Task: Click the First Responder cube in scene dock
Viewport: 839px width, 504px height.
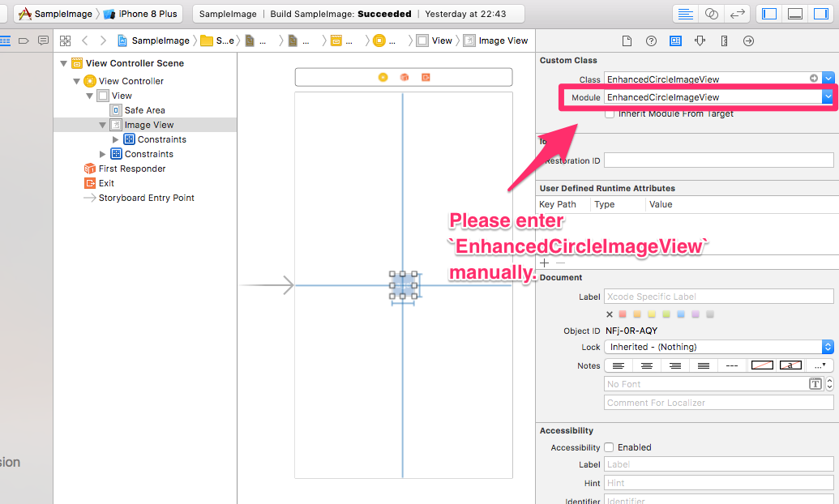Action: point(405,78)
